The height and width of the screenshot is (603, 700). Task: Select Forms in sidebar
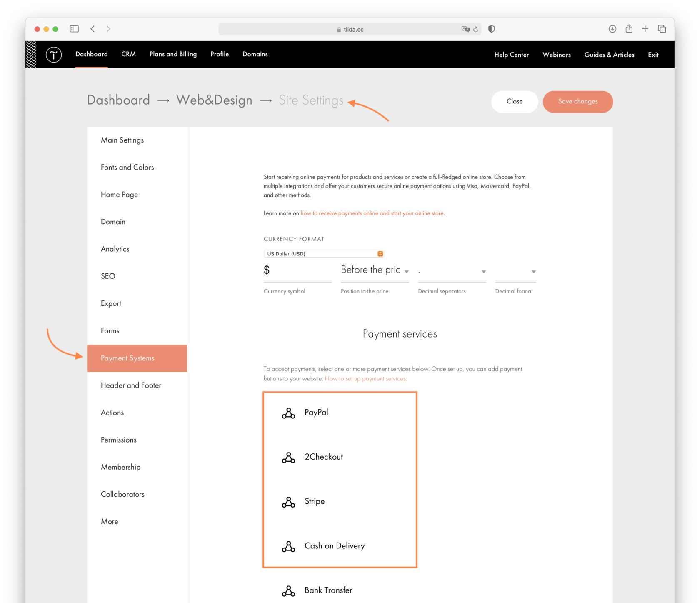[137, 331]
